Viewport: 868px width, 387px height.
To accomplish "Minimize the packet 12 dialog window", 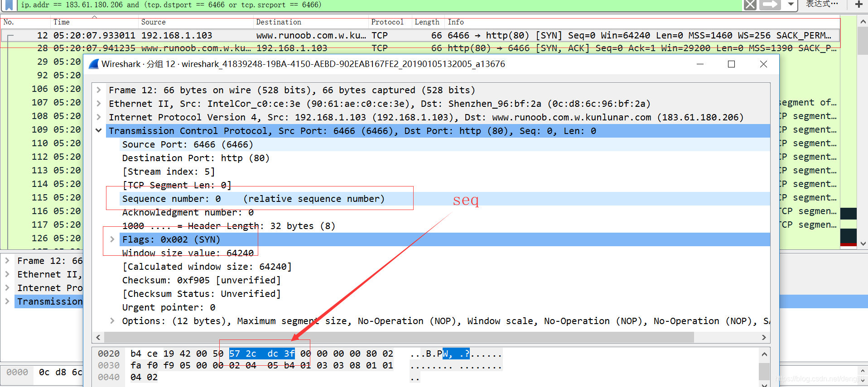I will (700, 64).
